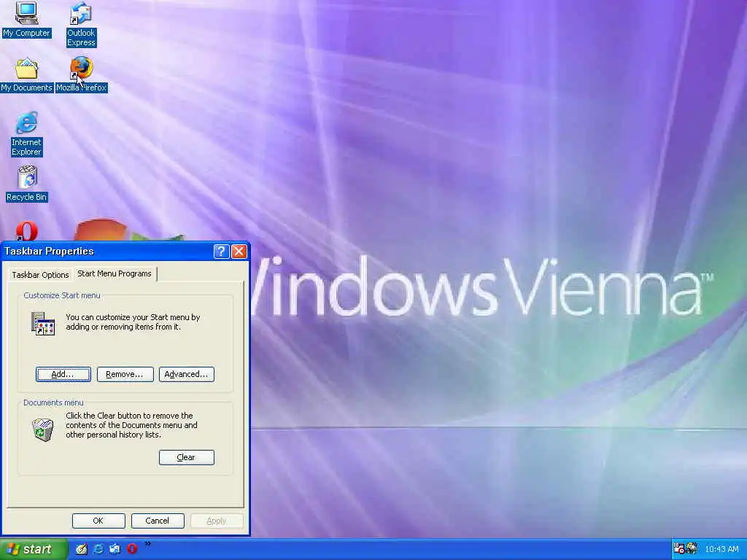The width and height of the screenshot is (747, 560).
Task: Click the Mozilla Firefox desktop shortcut
Action: coord(82,74)
